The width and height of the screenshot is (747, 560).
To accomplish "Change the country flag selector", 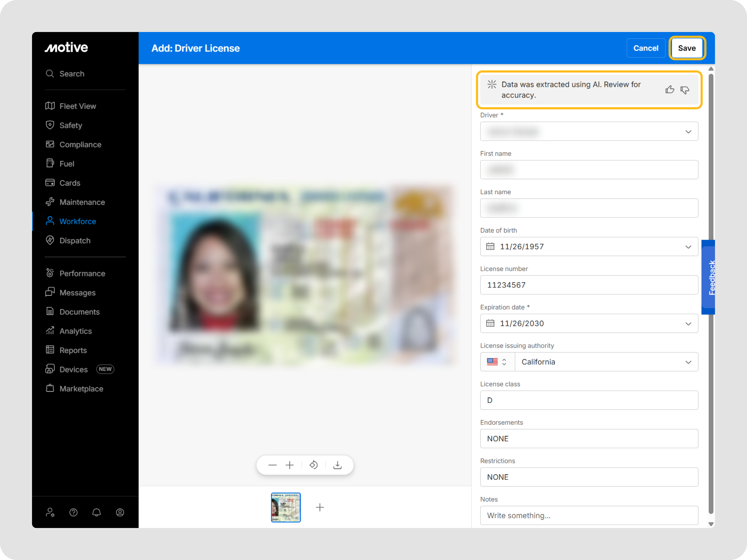I will tap(497, 362).
